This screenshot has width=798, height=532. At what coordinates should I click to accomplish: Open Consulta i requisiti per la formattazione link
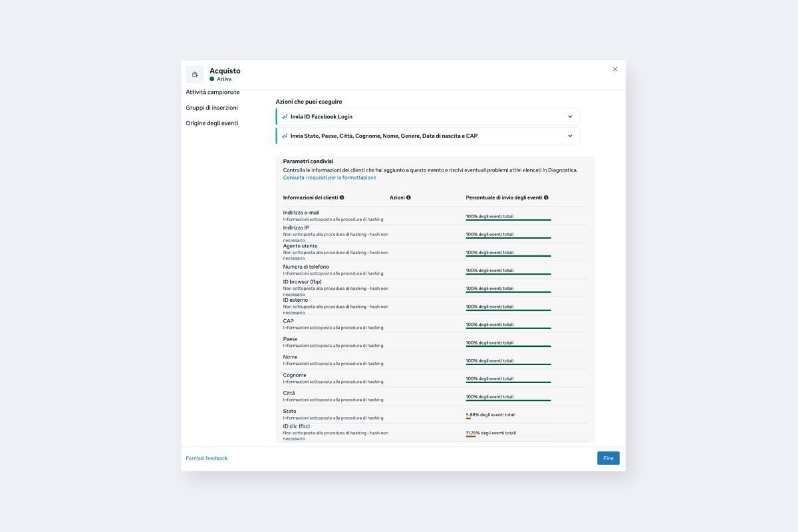pos(329,178)
